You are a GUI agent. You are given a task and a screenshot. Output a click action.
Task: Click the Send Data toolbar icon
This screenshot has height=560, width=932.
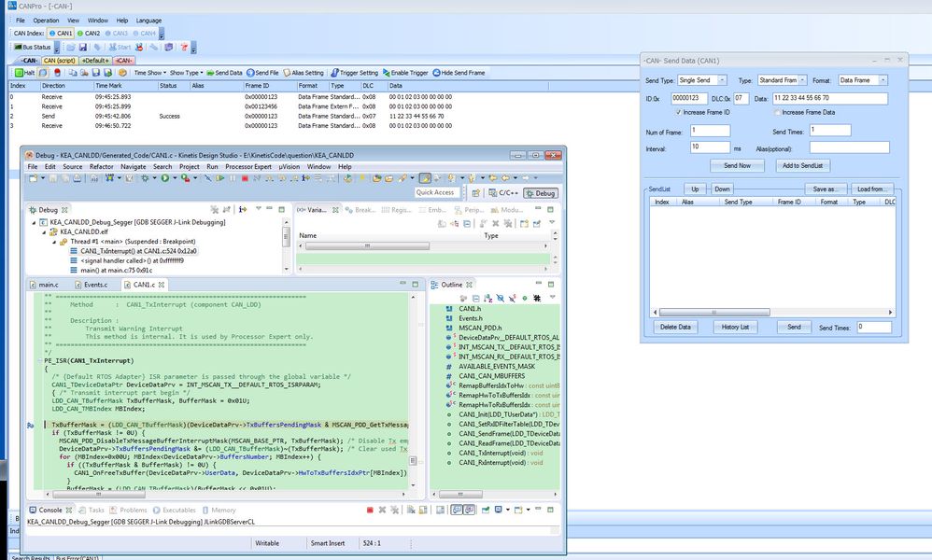[x=224, y=73]
